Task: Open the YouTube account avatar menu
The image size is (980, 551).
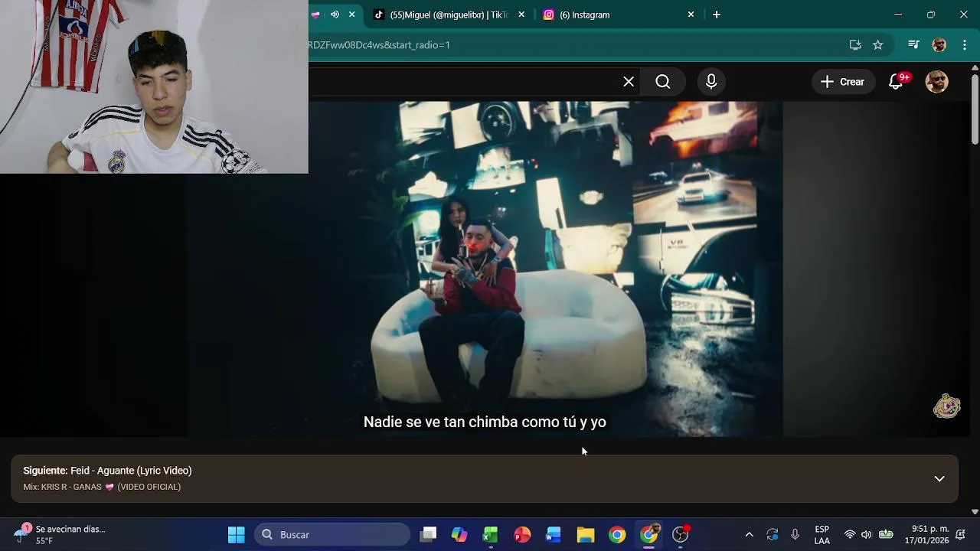Action: pyautogui.click(x=937, y=82)
